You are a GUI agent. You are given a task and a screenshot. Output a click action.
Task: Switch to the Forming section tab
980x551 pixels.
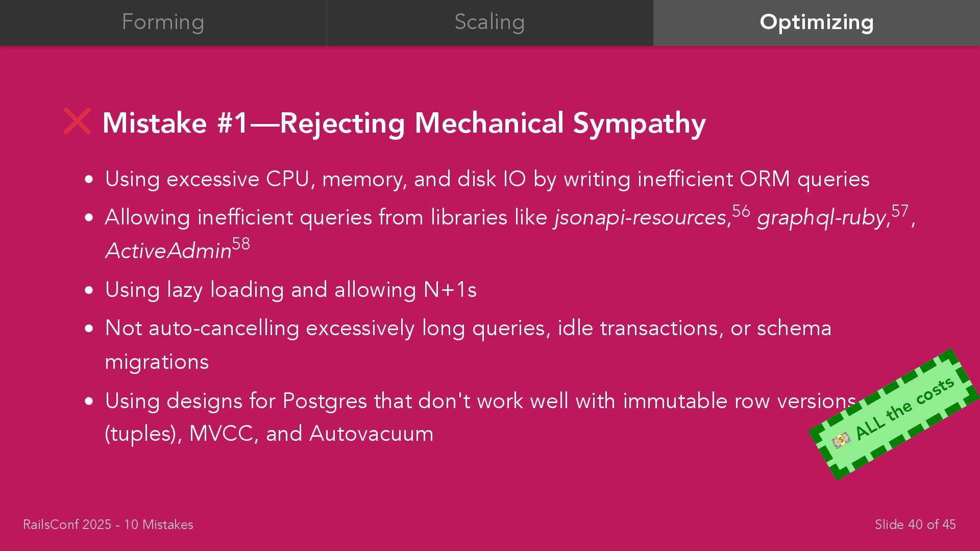point(163,22)
